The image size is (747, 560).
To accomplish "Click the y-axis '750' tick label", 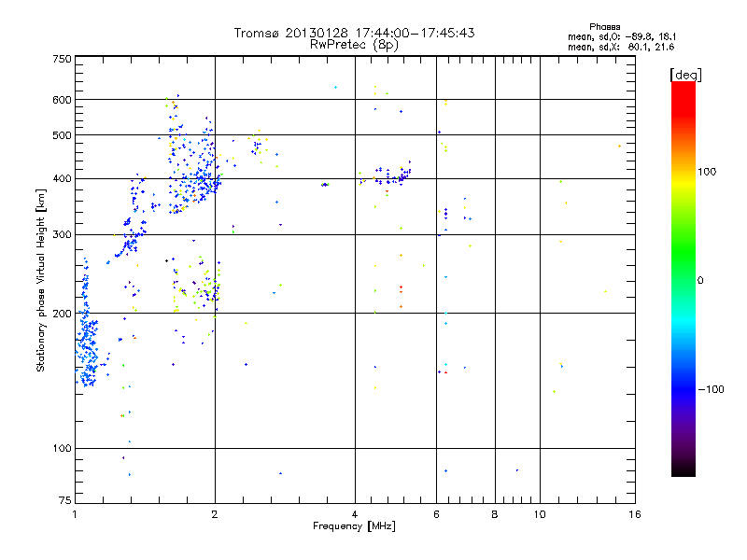I will coord(62,59).
